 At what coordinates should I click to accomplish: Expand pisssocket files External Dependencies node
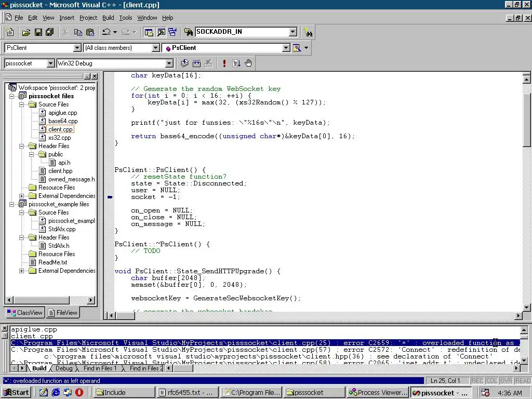21,196
